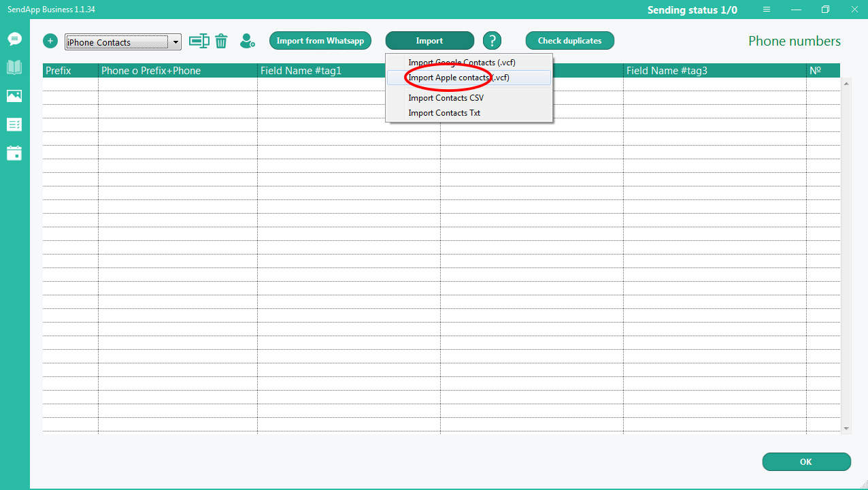Click the Prefix column header
The height and width of the screenshot is (490, 868).
click(x=71, y=71)
